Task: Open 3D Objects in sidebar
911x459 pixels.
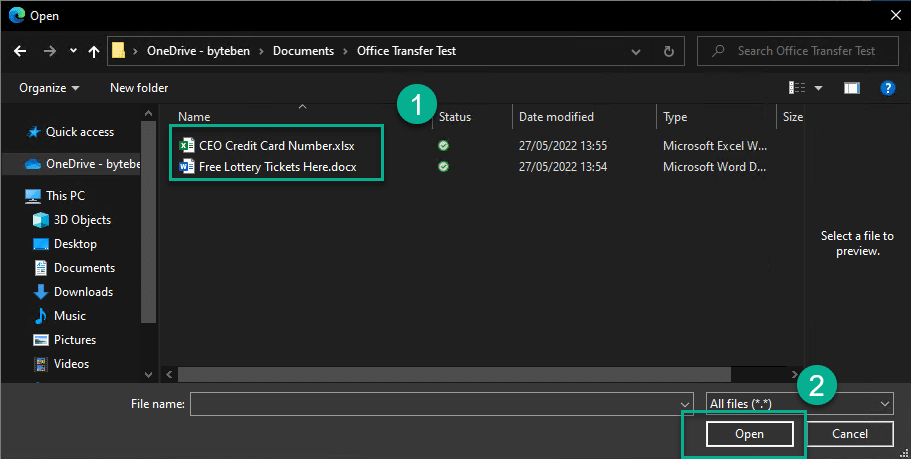Action: (82, 220)
